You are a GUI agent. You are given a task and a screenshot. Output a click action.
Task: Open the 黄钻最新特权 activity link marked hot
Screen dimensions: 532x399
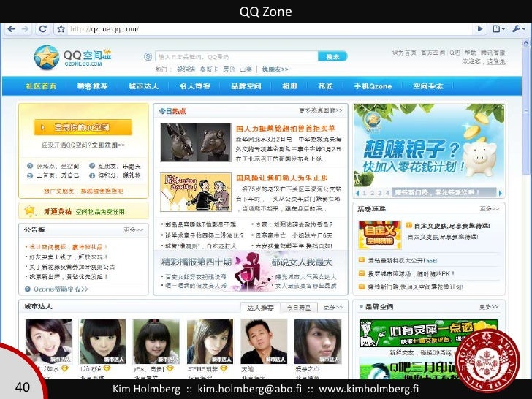pos(403,261)
